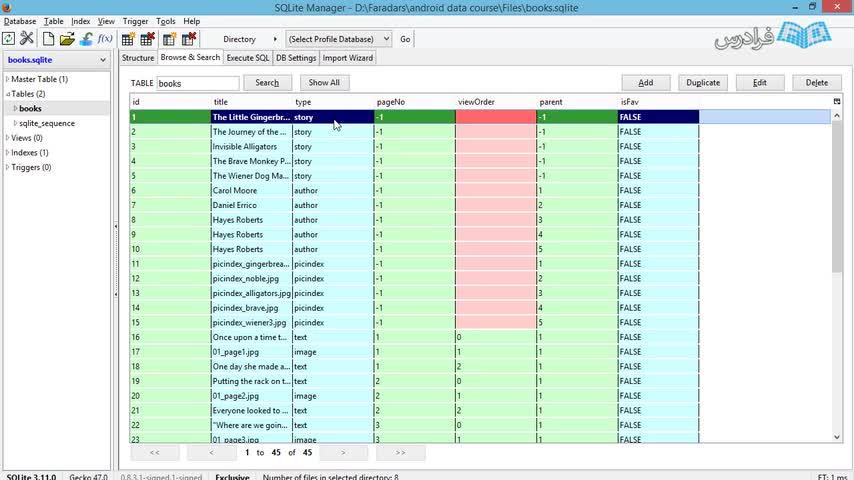The height and width of the screenshot is (480, 854).
Task: Open the user-defined functions f(x) icon
Action: (x=105, y=39)
